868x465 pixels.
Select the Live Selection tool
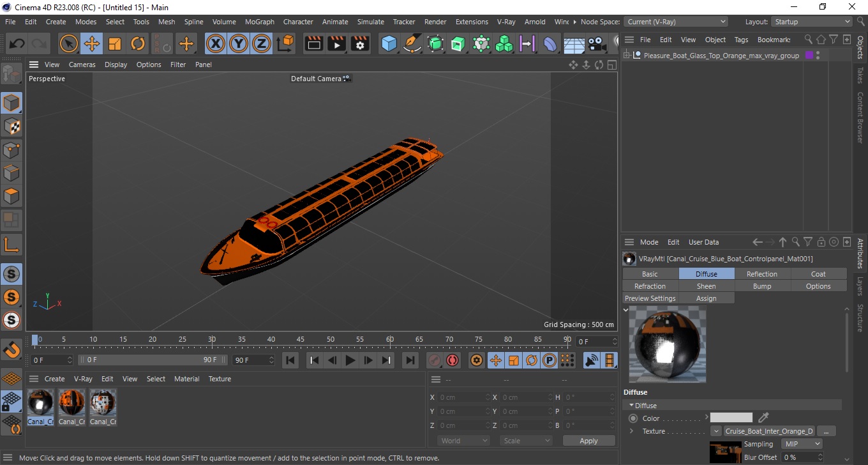click(x=68, y=44)
